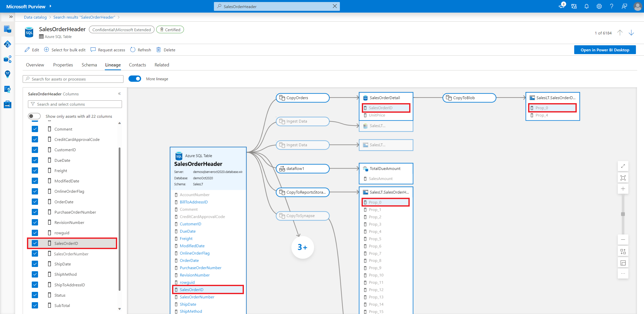Click fit-to-screen icon in lineage canvas

tap(623, 178)
